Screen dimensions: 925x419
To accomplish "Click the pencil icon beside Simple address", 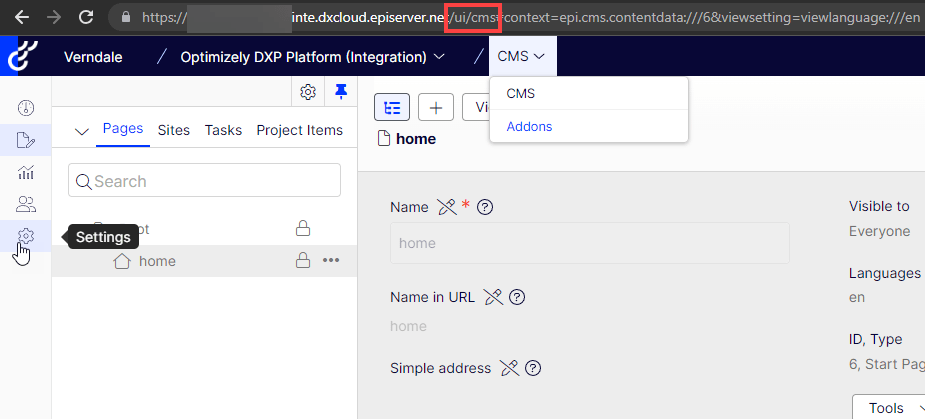I will 510,368.
